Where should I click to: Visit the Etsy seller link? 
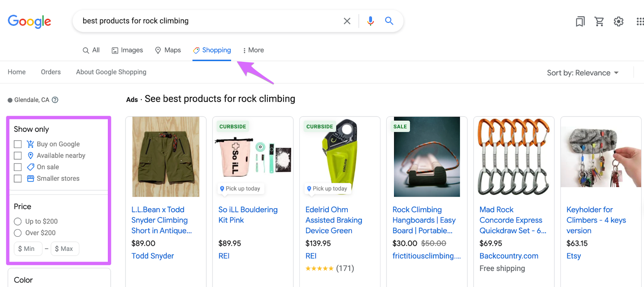(574, 256)
